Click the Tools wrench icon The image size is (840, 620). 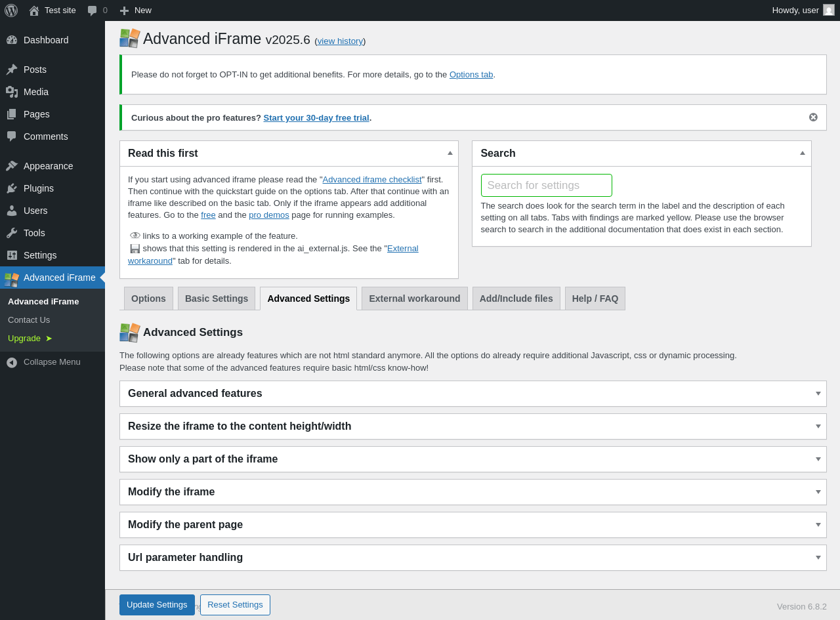[12, 233]
